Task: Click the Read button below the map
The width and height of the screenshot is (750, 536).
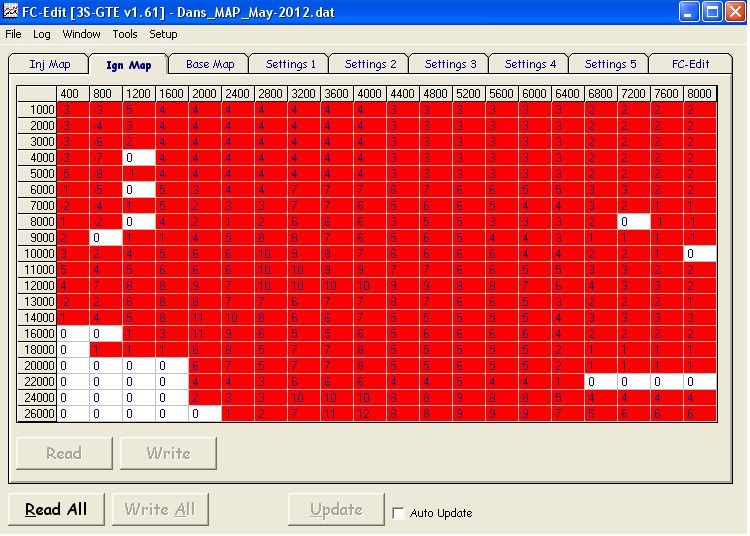Action: [x=64, y=453]
